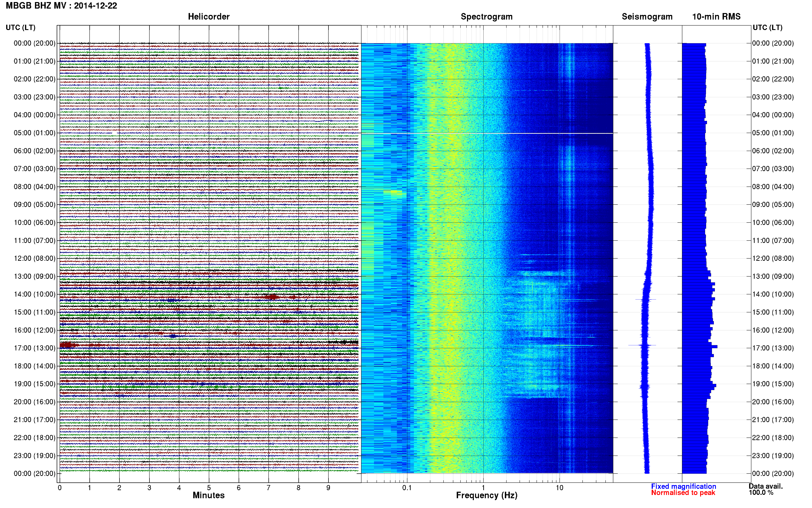The height and width of the screenshot is (508, 812).
Task: Click the white data gap line in the spectrogram
Action: [487, 133]
